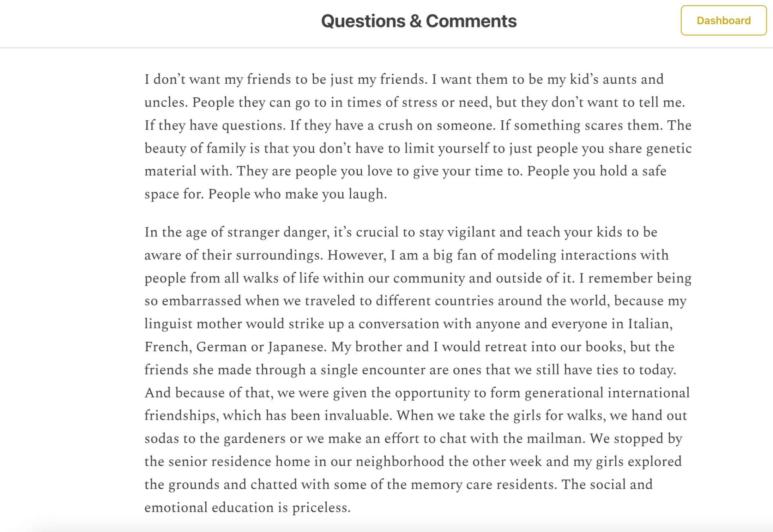Viewport: 773px width, 532px height.
Task: Click the phrase "emotional education is priceless"
Action: (x=247, y=507)
